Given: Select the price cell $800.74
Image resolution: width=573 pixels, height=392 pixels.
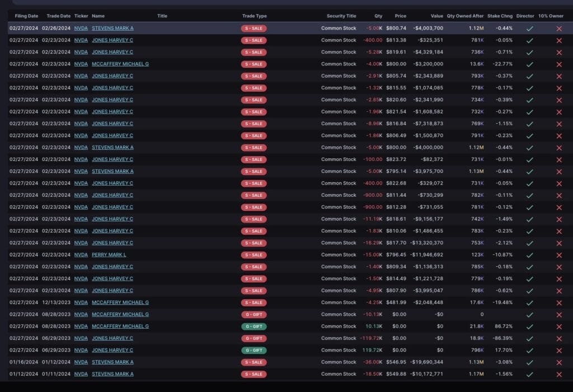Looking at the screenshot, I should (x=396, y=28).
